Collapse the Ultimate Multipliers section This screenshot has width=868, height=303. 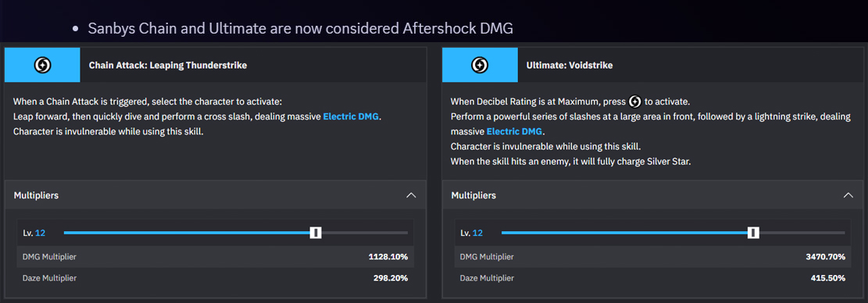pos(848,195)
